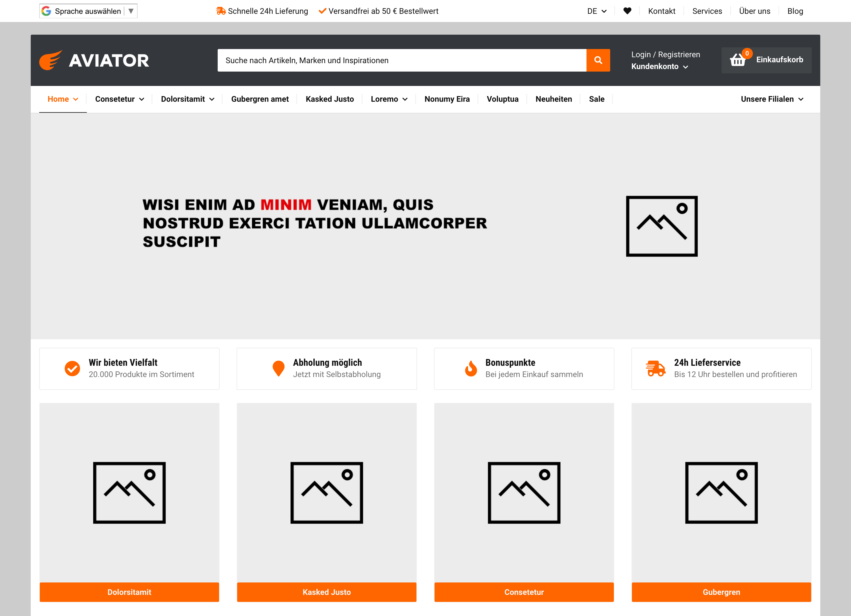851x616 pixels.
Task: Click the AVIATOR wordmark
Action: [x=109, y=61]
